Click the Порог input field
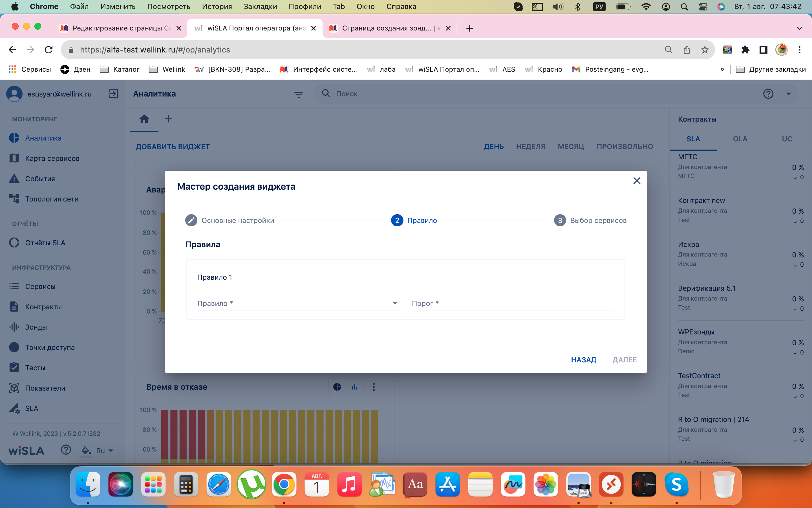 (x=513, y=303)
